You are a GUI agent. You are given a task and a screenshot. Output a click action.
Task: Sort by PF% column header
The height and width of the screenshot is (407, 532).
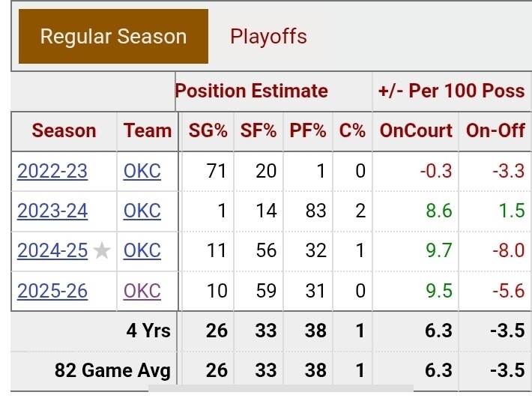click(x=307, y=130)
